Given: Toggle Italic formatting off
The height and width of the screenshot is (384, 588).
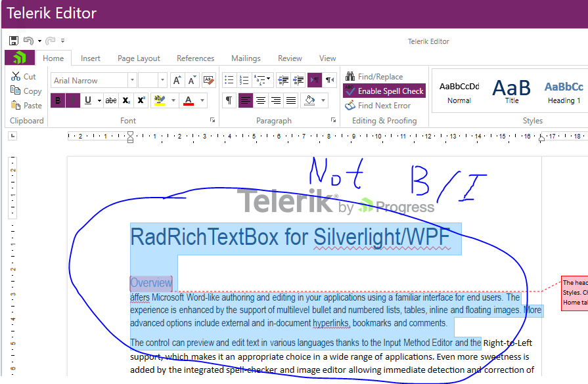Looking at the screenshot, I should click(x=73, y=100).
